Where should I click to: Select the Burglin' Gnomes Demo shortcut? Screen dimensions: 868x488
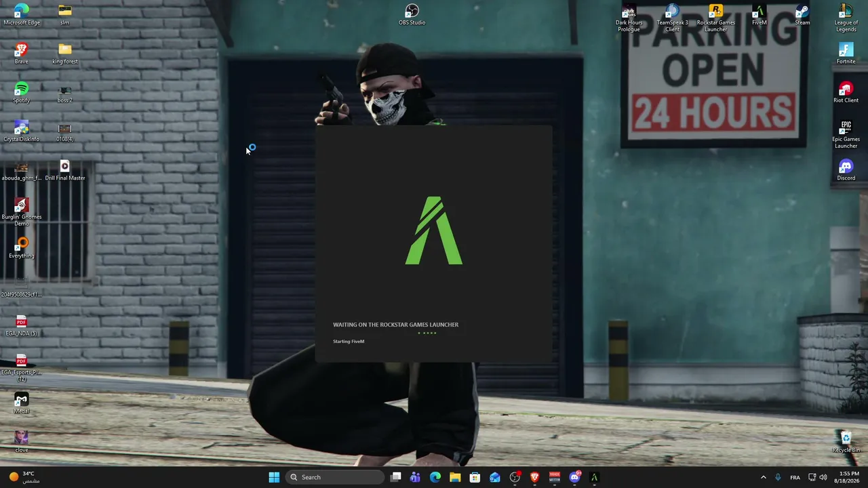tap(22, 212)
